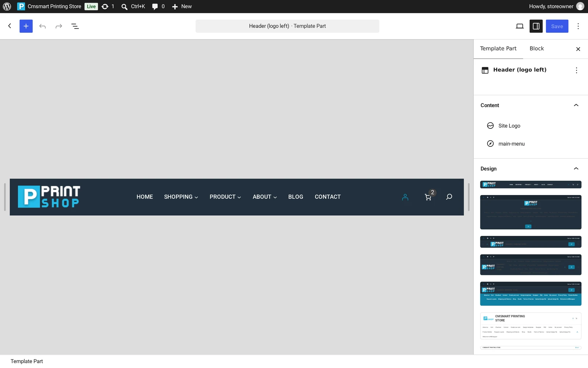Select the main-menu navigation block
Image resolution: width=588 pixels, height=368 pixels.
(531, 144)
